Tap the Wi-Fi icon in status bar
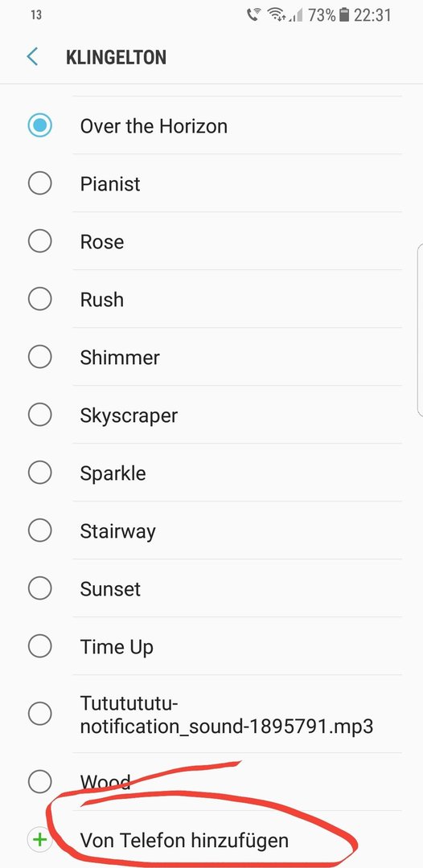This screenshot has height=868, width=423. point(277,15)
